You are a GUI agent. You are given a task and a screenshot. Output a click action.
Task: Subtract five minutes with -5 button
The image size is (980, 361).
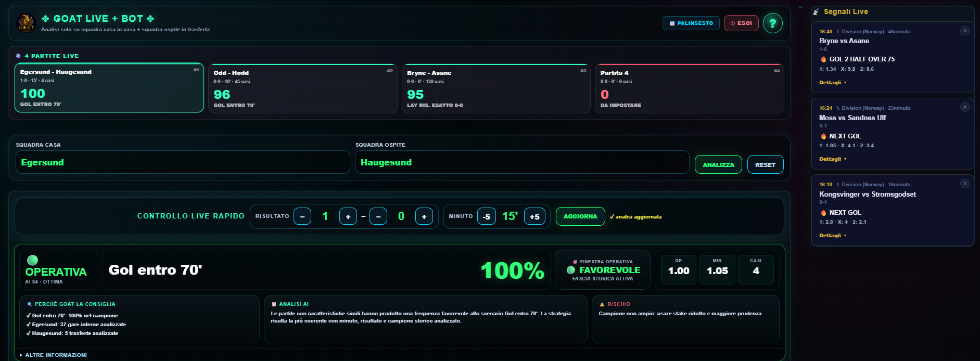(486, 216)
